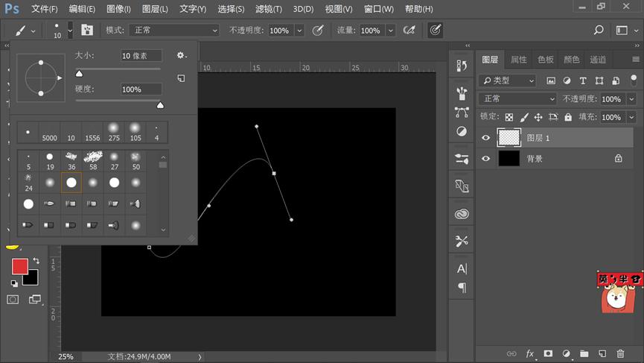Click the search magnifier icon
The width and height of the screenshot is (644, 363).
tap(599, 30)
